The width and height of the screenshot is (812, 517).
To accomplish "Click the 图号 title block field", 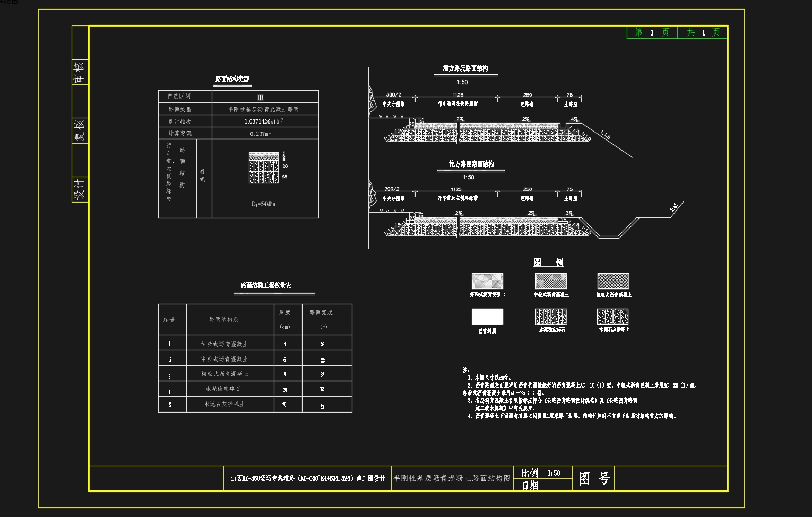I will coord(593,479).
